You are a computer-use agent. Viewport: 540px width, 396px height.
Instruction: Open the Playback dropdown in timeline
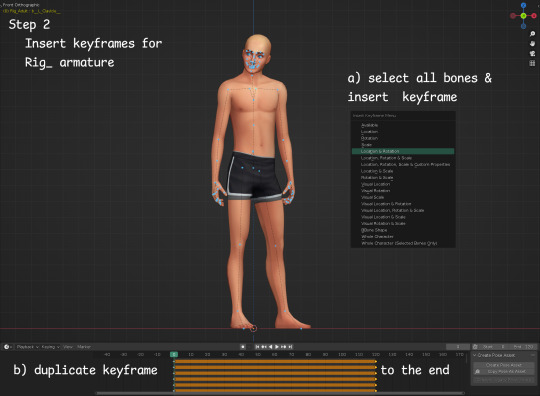[x=28, y=347]
